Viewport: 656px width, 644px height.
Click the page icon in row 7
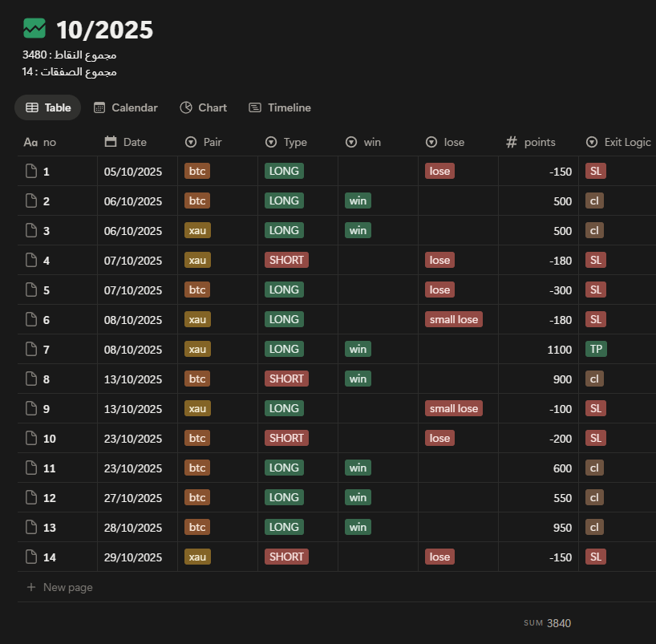pos(31,349)
